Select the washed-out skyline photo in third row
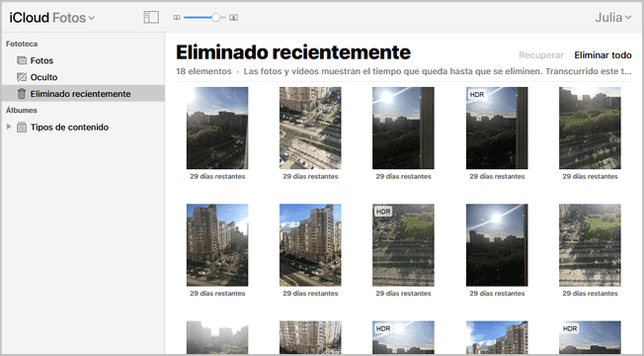Screen dimensions: 644x356 [217, 337]
